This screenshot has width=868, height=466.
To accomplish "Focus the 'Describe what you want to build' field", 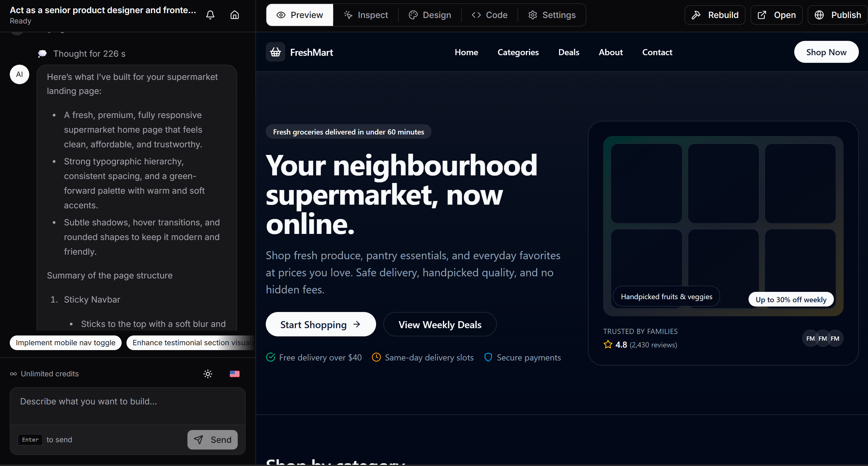I will tap(128, 406).
